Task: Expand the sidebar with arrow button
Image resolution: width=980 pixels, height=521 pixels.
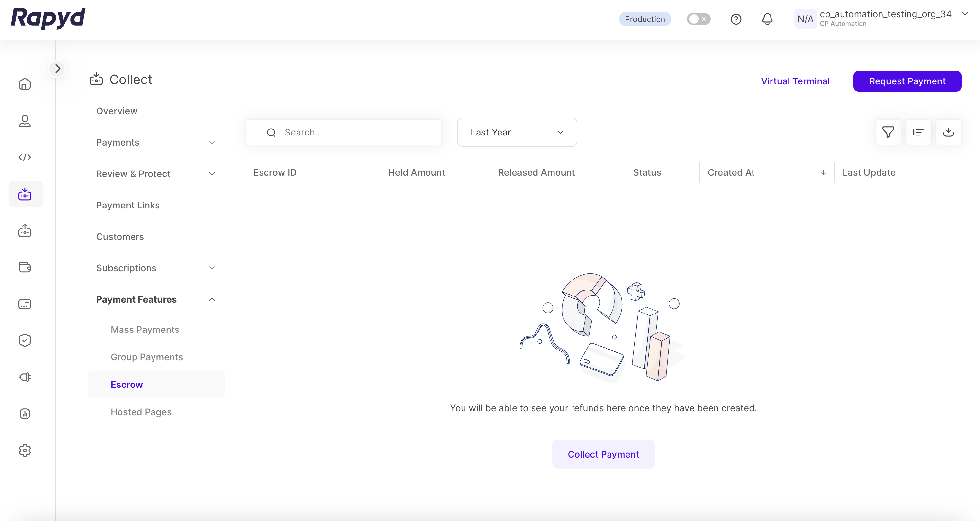Action: (x=58, y=68)
